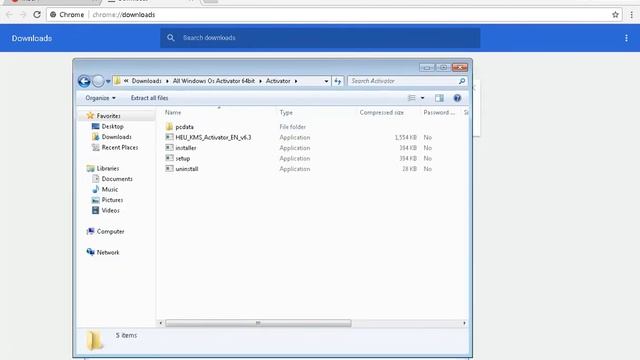Click the horizontal scrollbar thumb

point(258,323)
